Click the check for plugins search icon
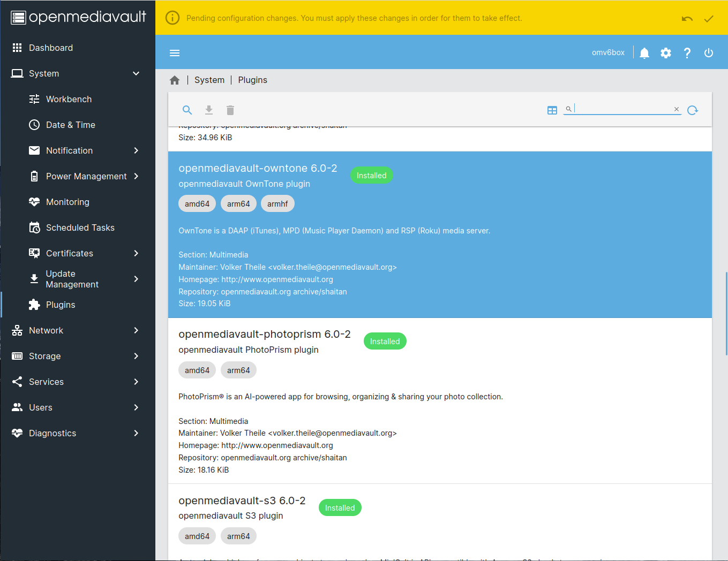The image size is (728, 561). (187, 110)
